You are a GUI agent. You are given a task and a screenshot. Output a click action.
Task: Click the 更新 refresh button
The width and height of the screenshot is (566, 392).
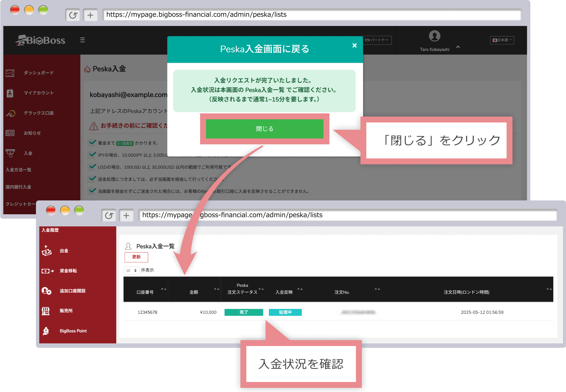click(x=136, y=257)
